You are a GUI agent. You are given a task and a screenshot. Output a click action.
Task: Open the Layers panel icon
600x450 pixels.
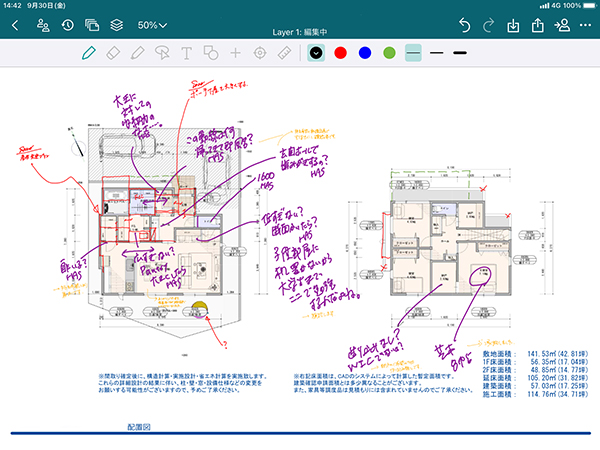[x=117, y=24]
